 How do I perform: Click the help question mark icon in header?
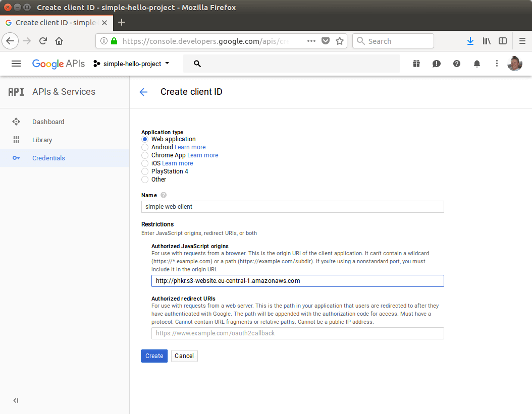456,64
